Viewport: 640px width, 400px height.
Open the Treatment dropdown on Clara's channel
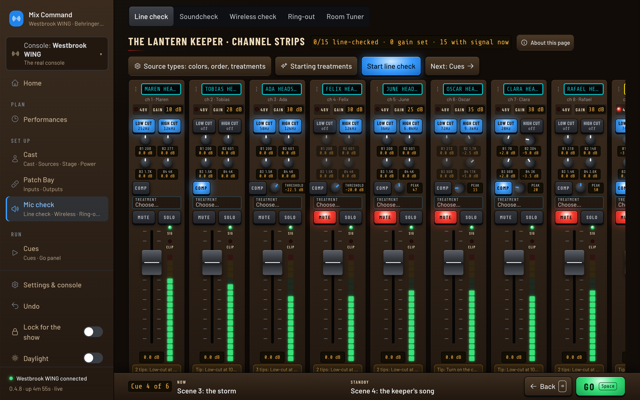click(x=519, y=202)
